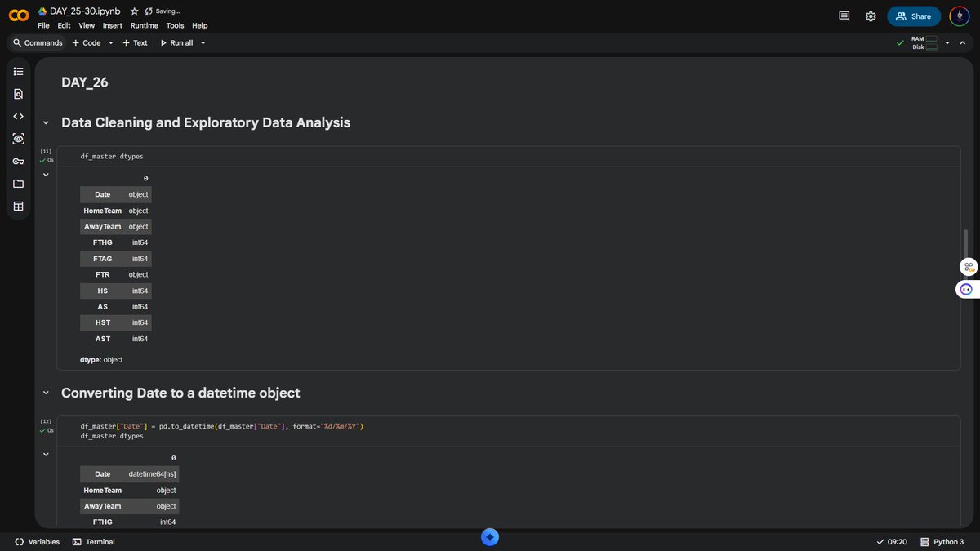Open the Help menu
Viewport: 980px width, 551px height.
click(199, 25)
